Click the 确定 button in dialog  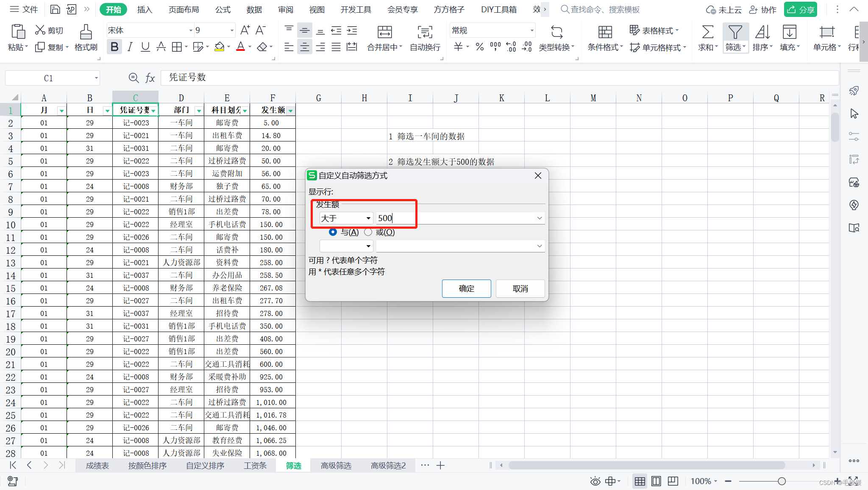(x=466, y=288)
